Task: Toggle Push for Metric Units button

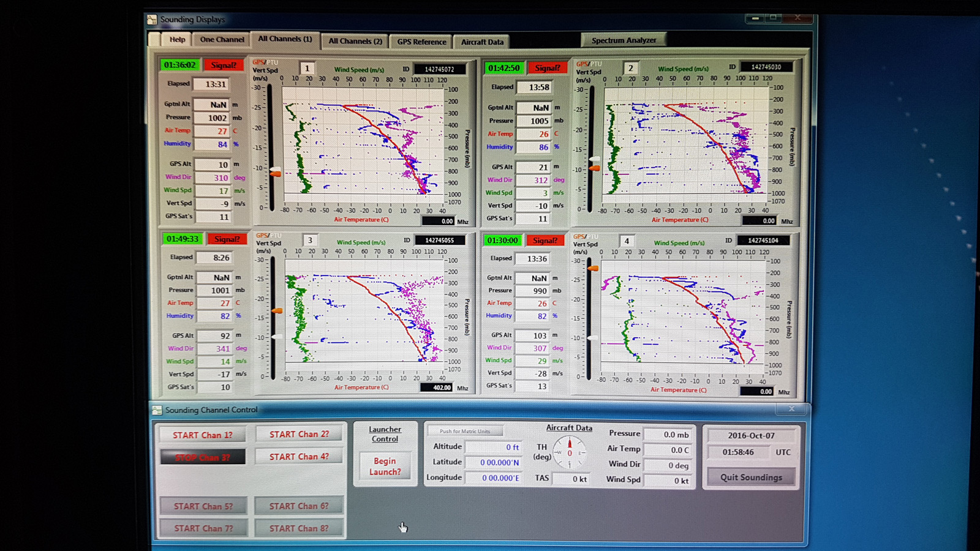Action: [465, 431]
